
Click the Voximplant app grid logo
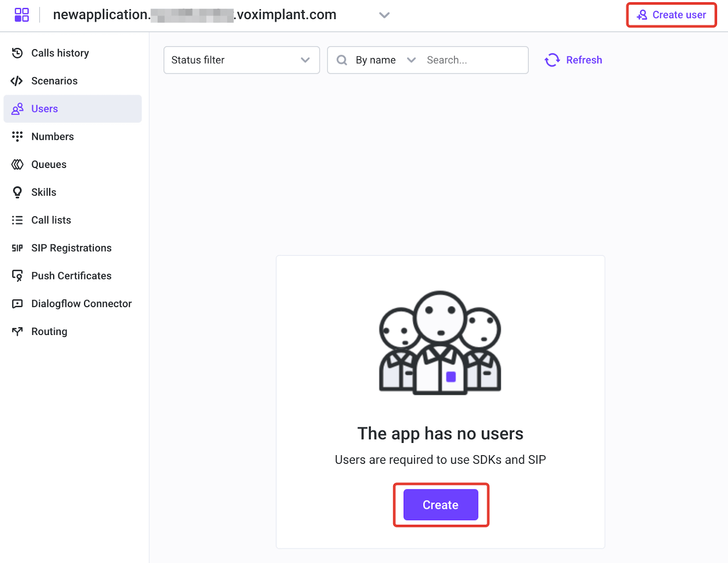(21, 15)
